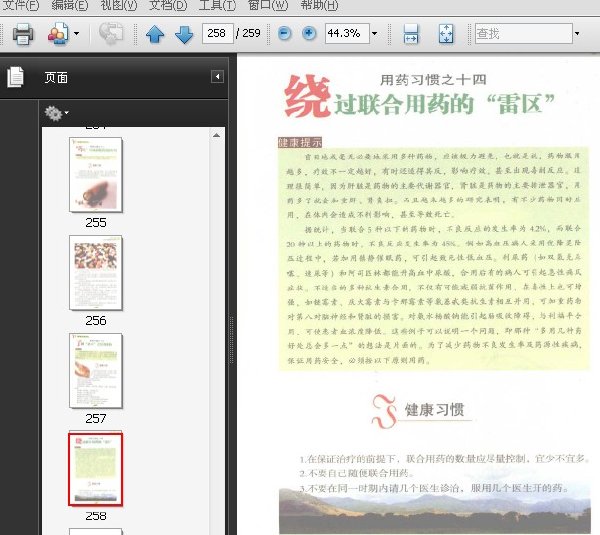
Task: Open the 工具(T) menu
Action: [217, 5]
